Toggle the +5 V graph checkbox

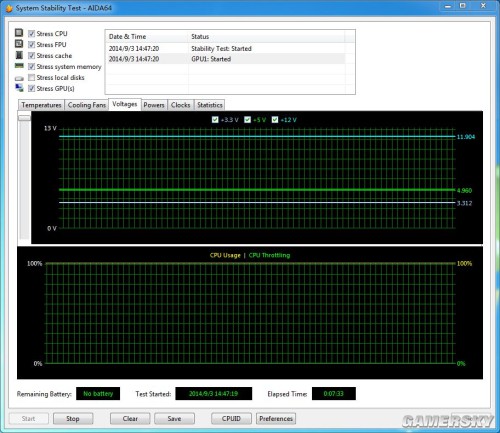click(x=247, y=120)
